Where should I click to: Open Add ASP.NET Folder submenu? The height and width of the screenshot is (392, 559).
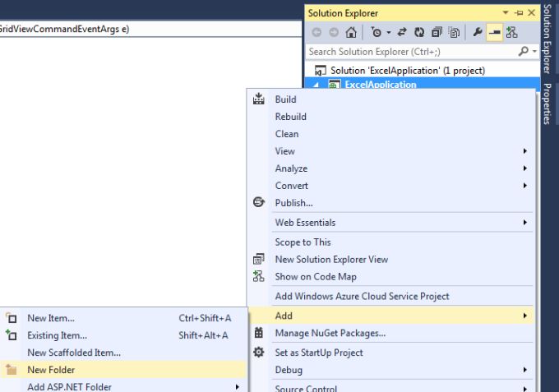tap(123, 386)
